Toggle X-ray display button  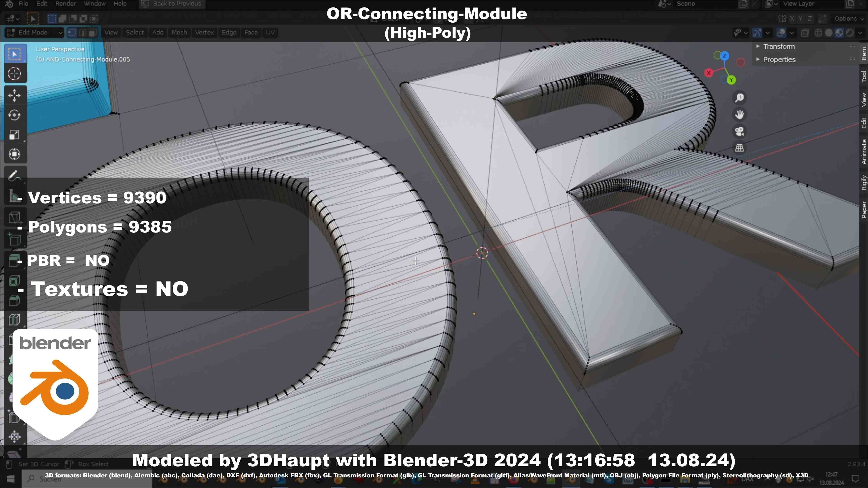[x=805, y=33]
